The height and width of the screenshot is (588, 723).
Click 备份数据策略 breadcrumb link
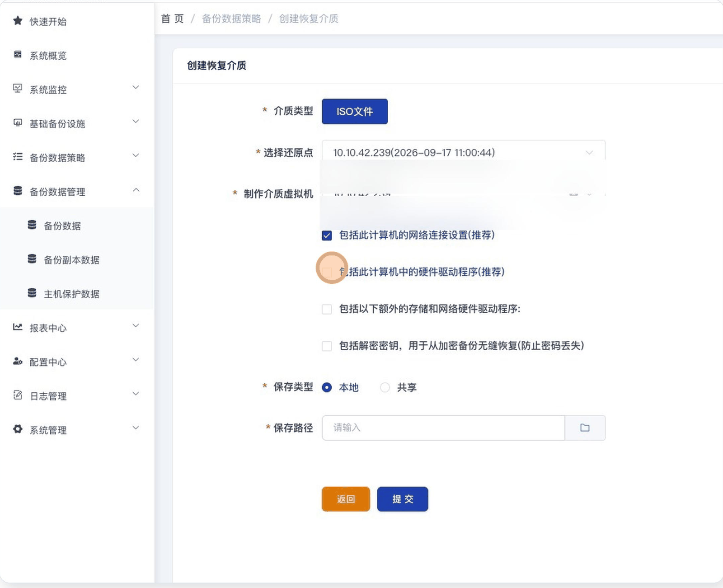(x=231, y=19)
